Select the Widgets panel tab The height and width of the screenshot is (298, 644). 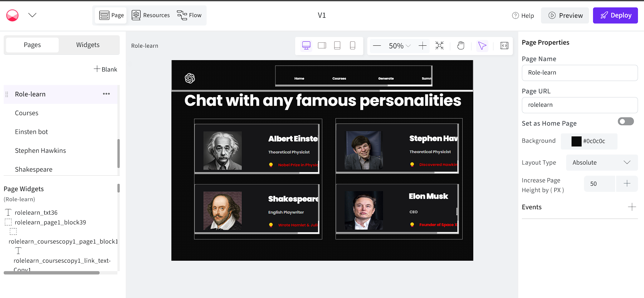[88, 45]
